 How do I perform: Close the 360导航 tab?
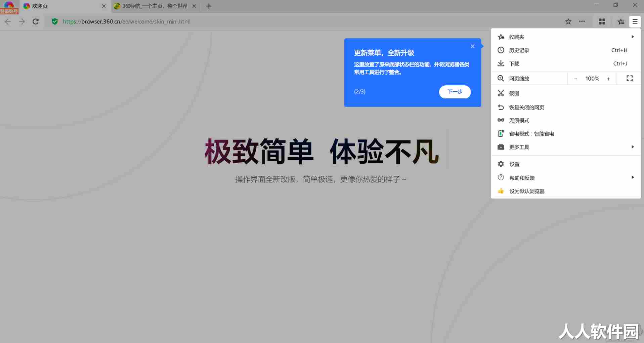point(194,6)
